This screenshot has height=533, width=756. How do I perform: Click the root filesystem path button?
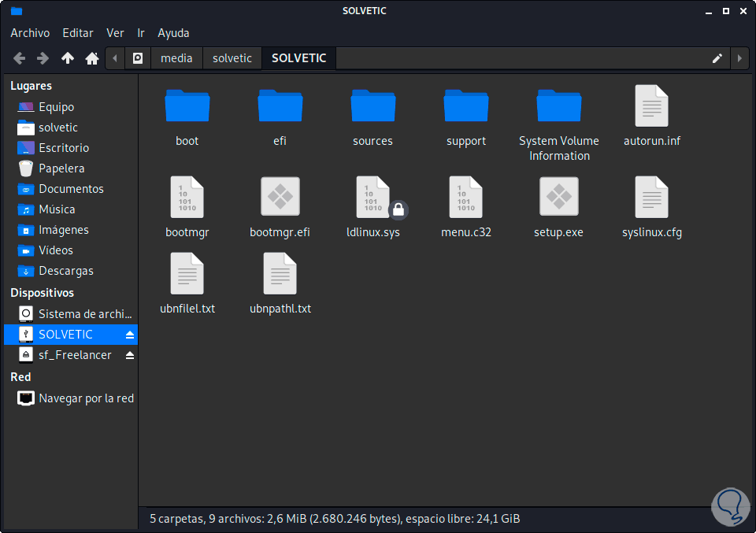[137, 58]
